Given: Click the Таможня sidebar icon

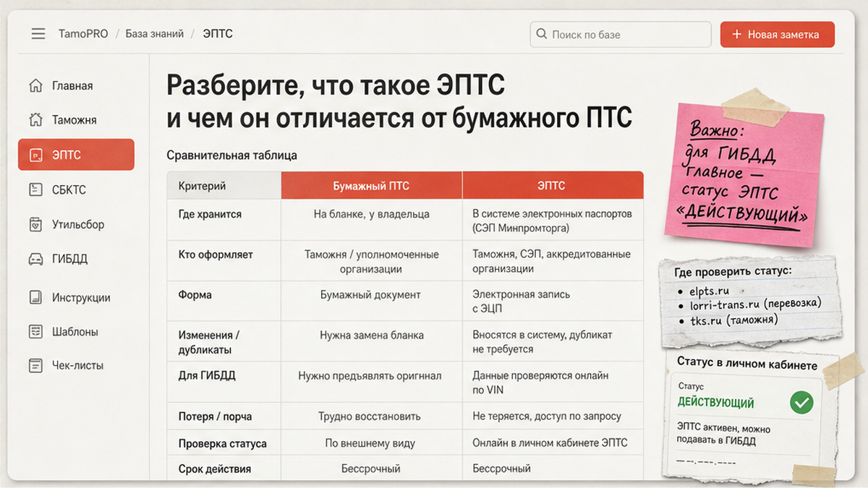Looking at the screenshot, I should point(35,120).
